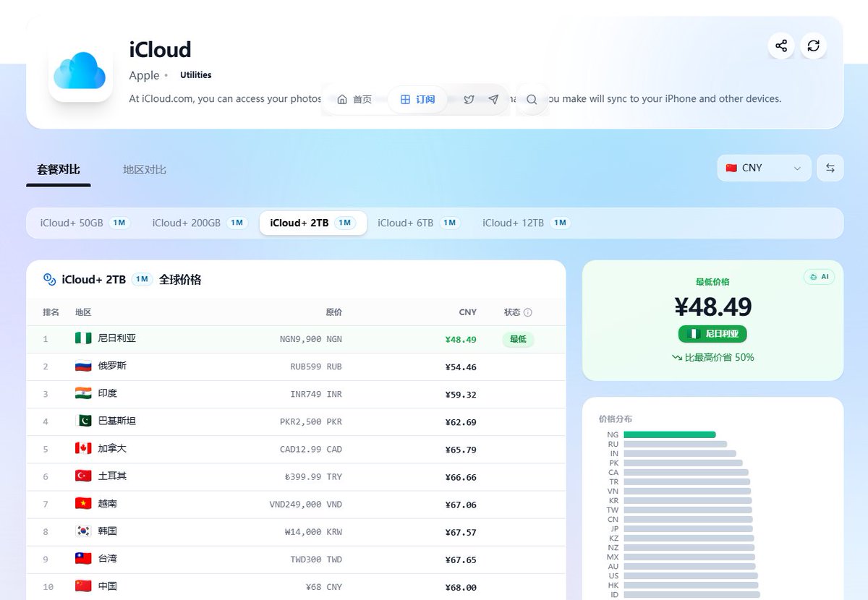Select the iCloud+ 2TB plan
The height and width of the screenshot is (600, 868).
tap(313, 223)
